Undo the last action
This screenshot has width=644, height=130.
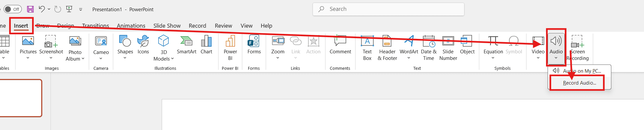[x=42, y=9]
